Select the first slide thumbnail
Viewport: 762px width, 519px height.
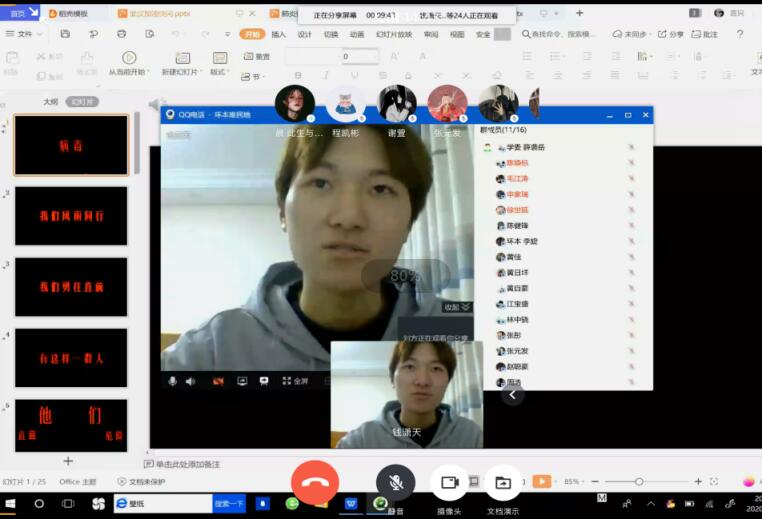pyautogui.click(x=71, y=145)
